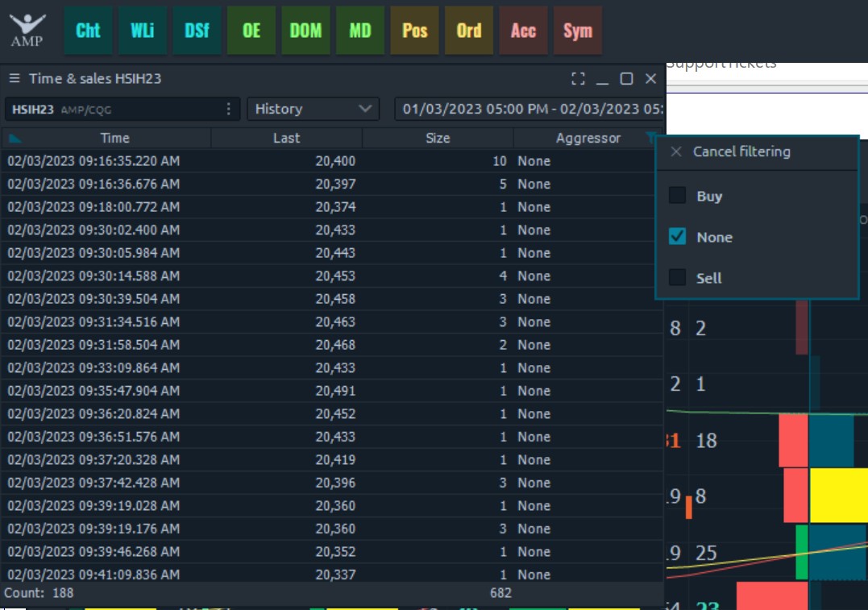Uncheck the None filter checkbox
The height and width of the screenshot is (610, 868).
pos(677,236)
